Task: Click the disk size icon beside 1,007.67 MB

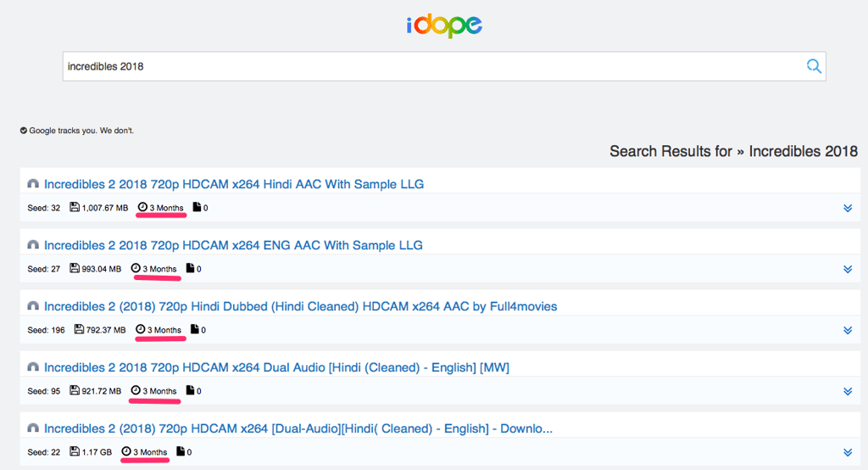Action: (75, 207)
